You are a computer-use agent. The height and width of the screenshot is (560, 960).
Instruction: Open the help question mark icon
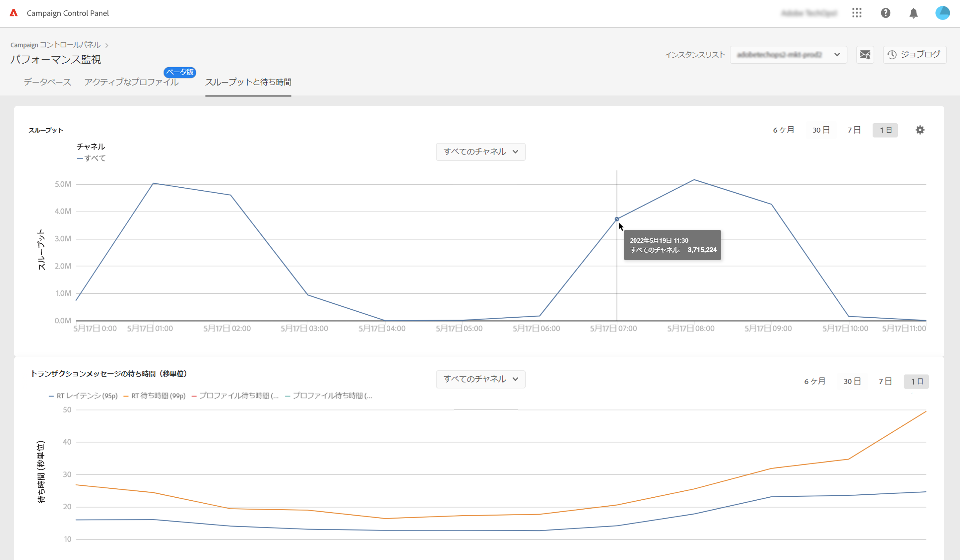coord(885,13)
